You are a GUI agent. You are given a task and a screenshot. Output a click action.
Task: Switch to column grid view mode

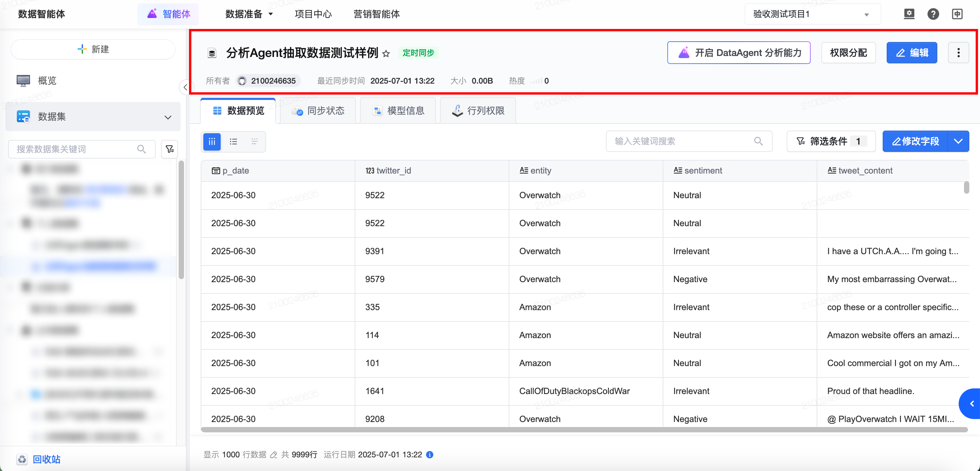212,142
